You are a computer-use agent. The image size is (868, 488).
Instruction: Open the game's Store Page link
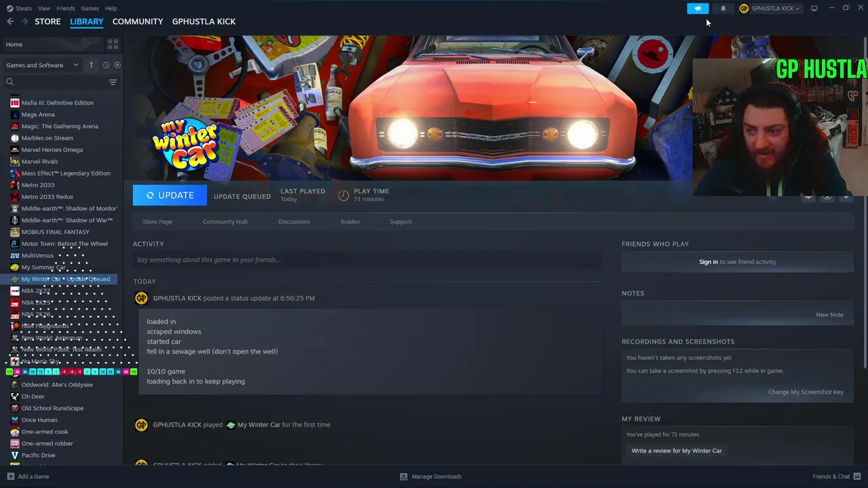click(157, 222)
